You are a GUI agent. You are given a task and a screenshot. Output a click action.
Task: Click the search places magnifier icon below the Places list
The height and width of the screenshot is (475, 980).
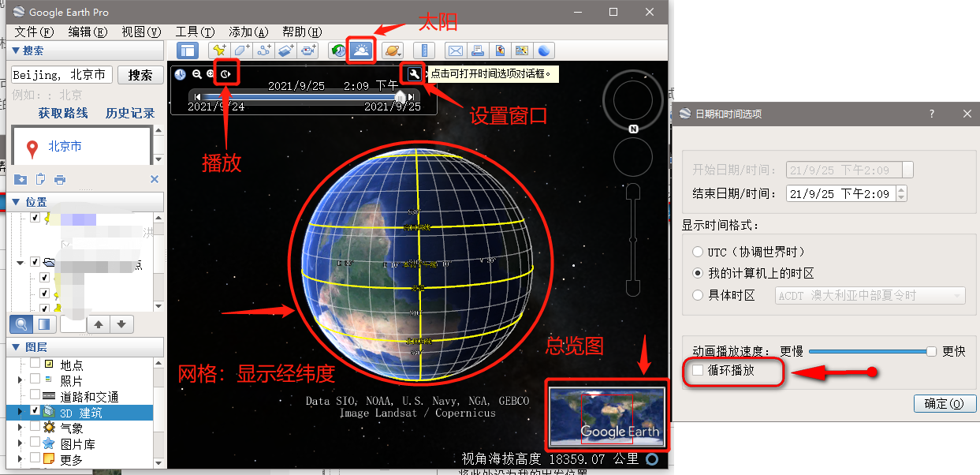tap(21, 324)
